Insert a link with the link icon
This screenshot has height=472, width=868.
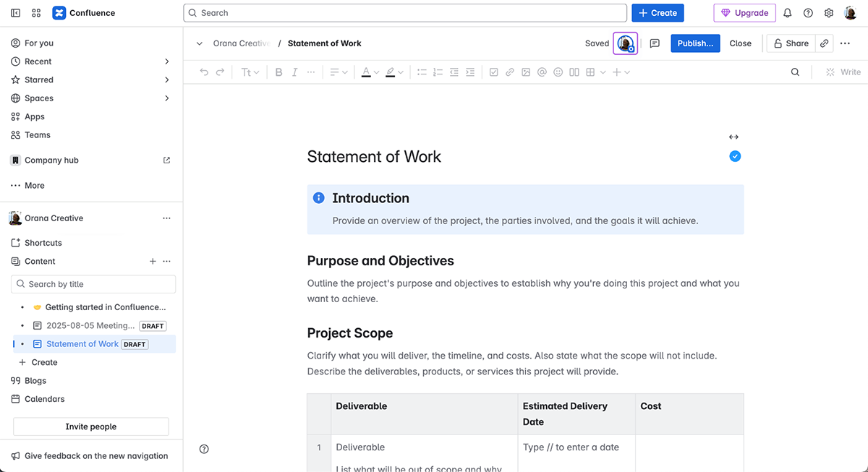click(x=509, y=72)
